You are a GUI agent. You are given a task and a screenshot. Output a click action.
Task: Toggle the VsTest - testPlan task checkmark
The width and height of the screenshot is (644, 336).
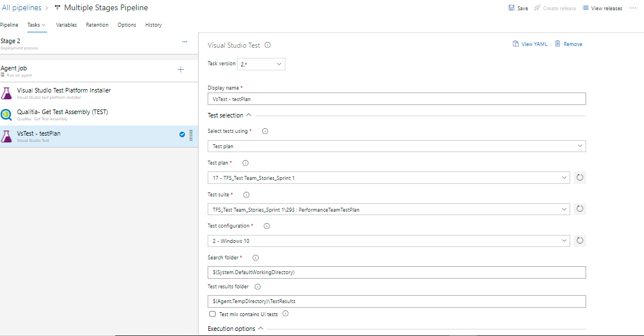[182, 135]
